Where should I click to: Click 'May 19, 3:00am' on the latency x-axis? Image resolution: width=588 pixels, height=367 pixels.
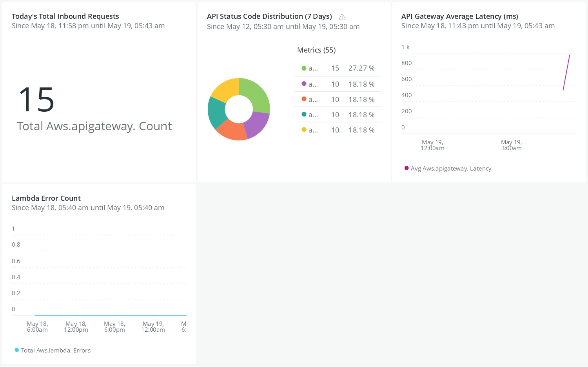[512, 145]
